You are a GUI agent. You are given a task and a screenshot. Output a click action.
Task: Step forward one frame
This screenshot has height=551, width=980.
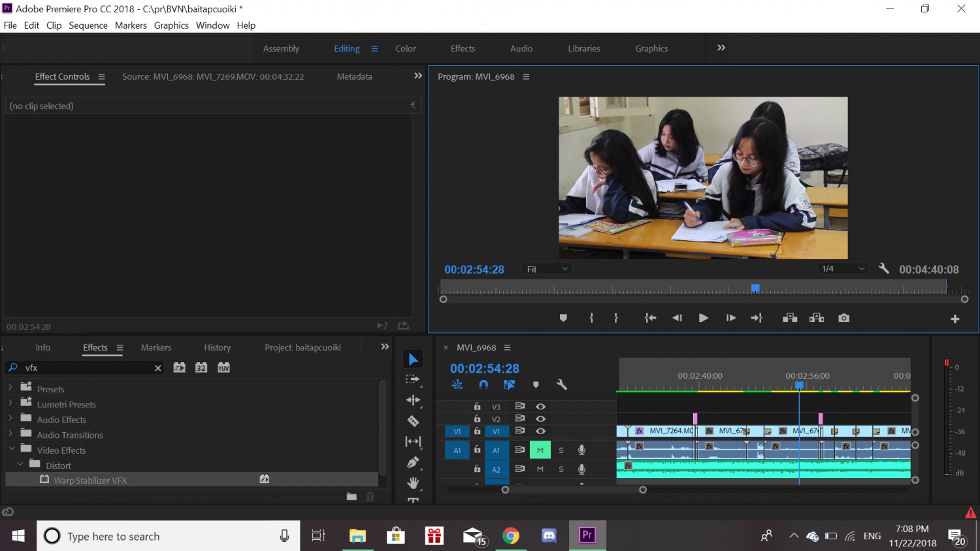tap(730, 318)
